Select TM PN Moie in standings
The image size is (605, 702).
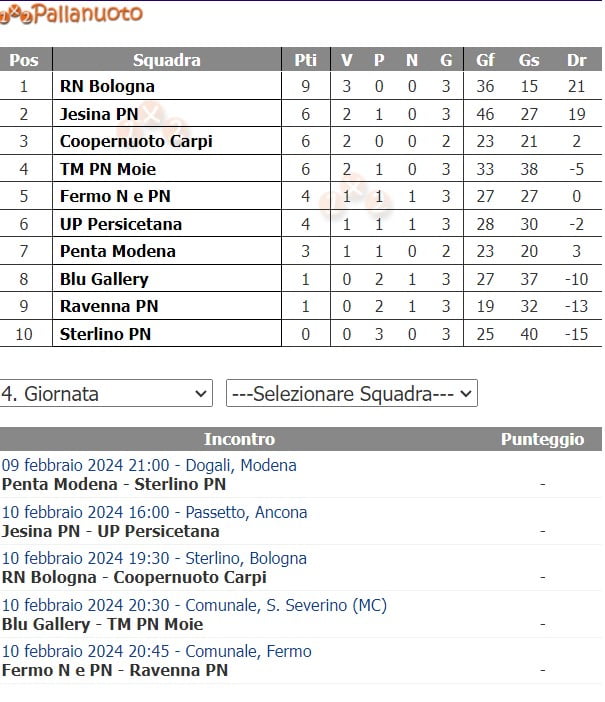tap(108, 169)
